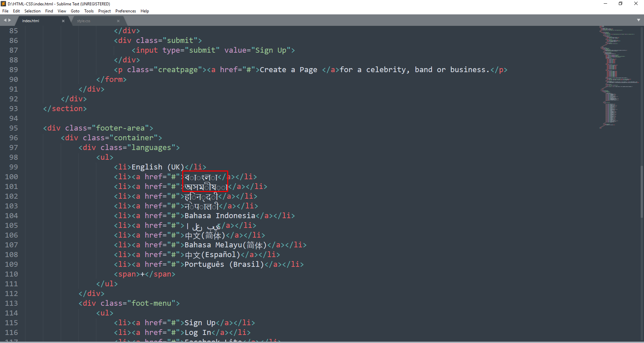Click the tab history back arrow
644x343 pixels.
tap(5, 20)
